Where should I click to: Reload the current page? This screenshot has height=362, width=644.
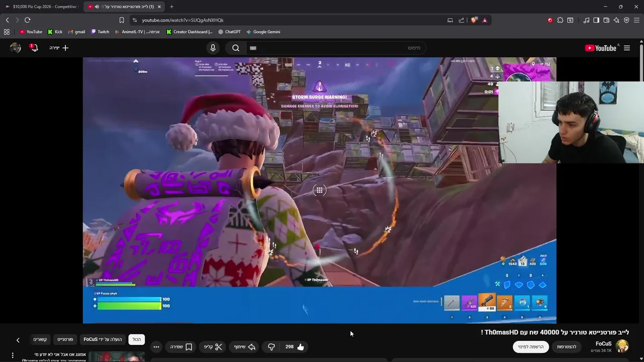coord(27,20)
